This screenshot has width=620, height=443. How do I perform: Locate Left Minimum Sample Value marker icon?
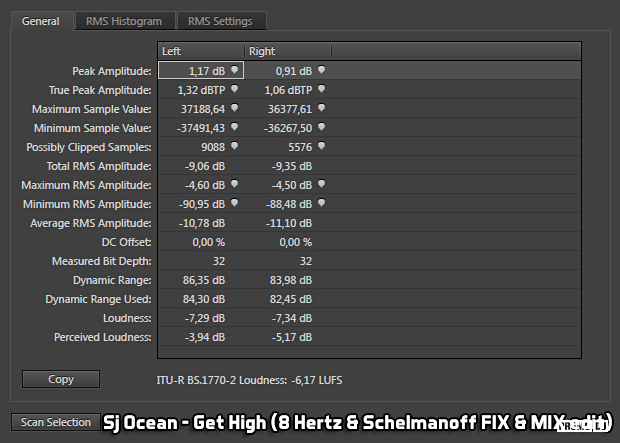234,127
